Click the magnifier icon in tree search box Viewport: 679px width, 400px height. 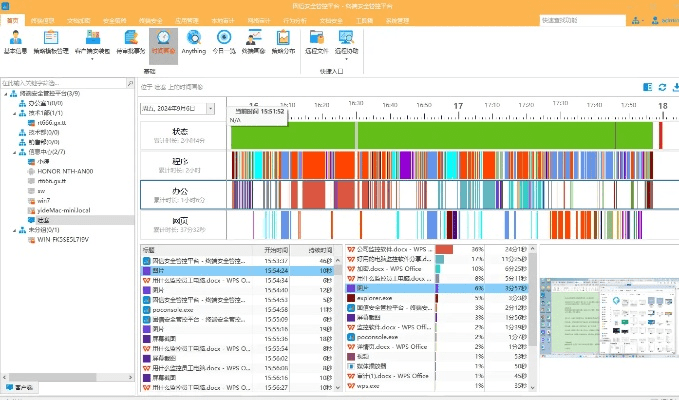click(128, 83)
